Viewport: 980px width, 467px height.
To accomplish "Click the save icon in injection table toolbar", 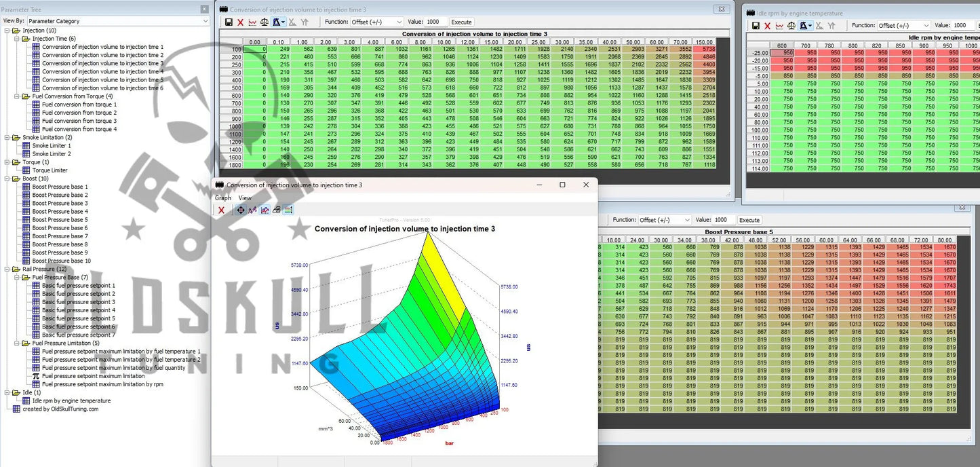I will pos(229,22).
